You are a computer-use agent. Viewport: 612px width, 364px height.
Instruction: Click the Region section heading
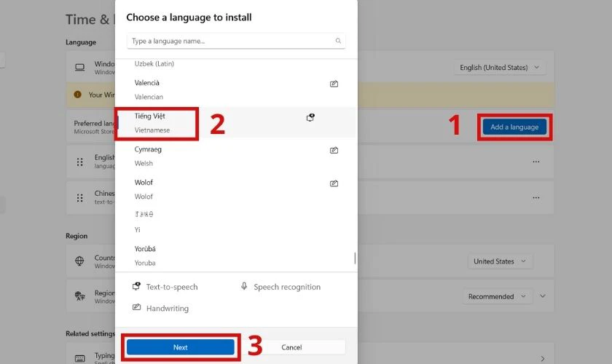tap(76, 236)
